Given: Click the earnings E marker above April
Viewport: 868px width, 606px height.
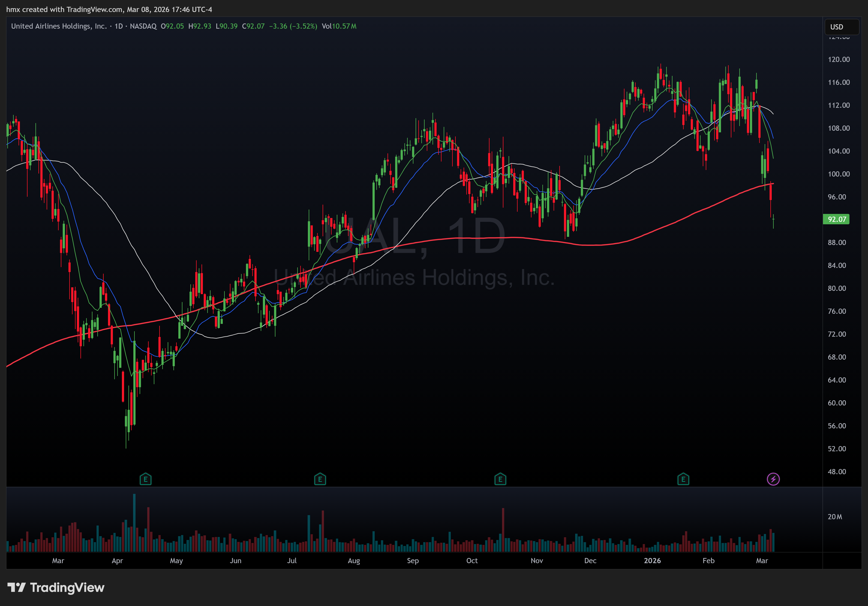Looking at the screenshot, I should [x=146, y=479].
